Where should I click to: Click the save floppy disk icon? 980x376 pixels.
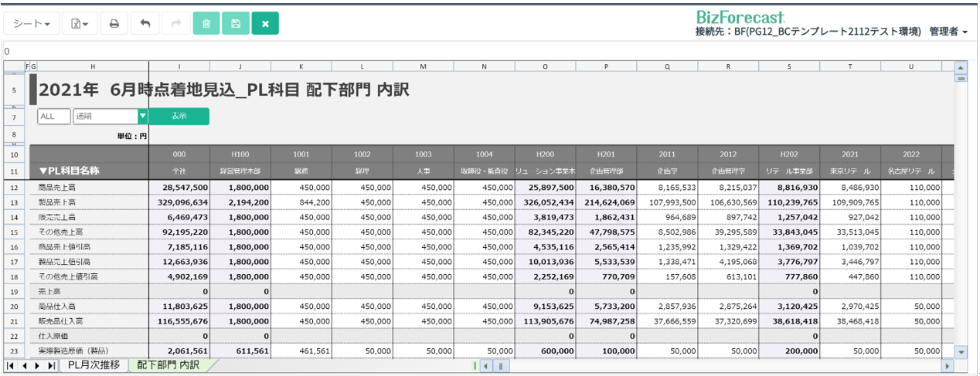236,24
